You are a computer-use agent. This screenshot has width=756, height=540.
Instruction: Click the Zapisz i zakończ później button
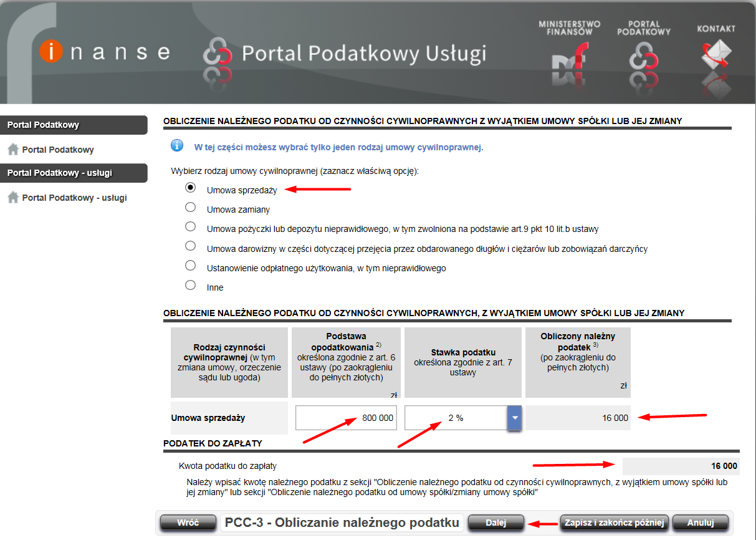click(x=615, y=523)
